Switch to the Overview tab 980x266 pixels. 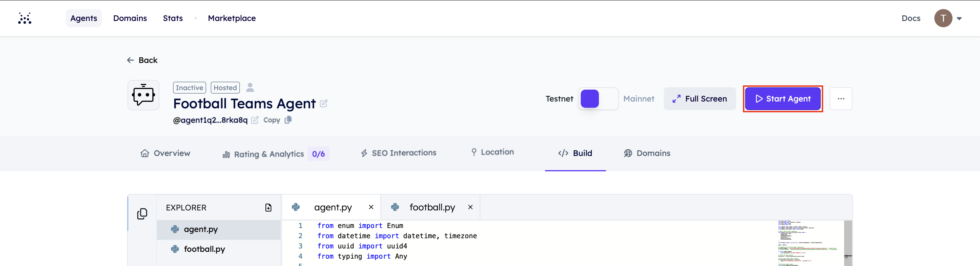165,153
